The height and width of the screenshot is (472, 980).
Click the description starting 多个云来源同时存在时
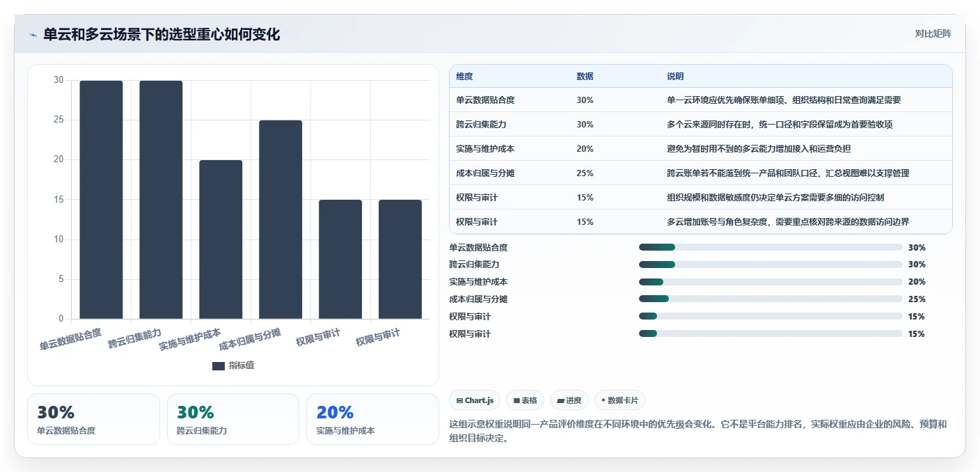[780, 125]
